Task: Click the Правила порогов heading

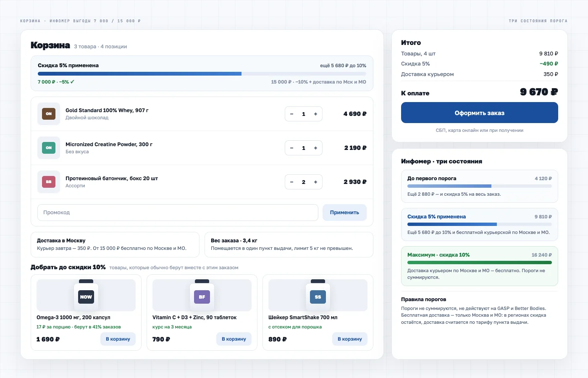Action: click(x=423, y=299)
